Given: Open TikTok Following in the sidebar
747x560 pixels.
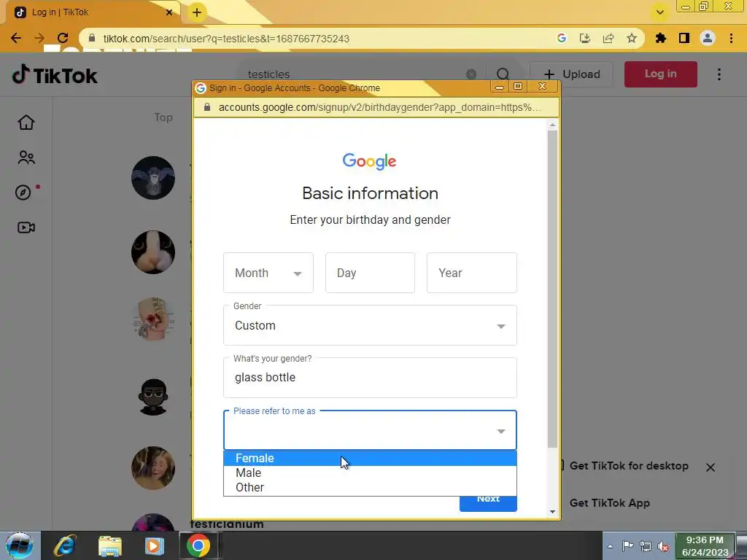Looking at the screenshot, I should tap(26, 157).
